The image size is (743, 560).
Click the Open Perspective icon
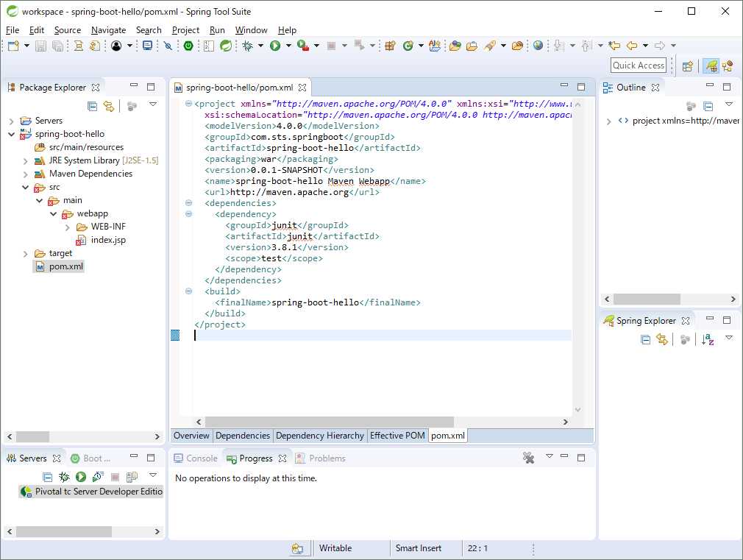point(688,66)
